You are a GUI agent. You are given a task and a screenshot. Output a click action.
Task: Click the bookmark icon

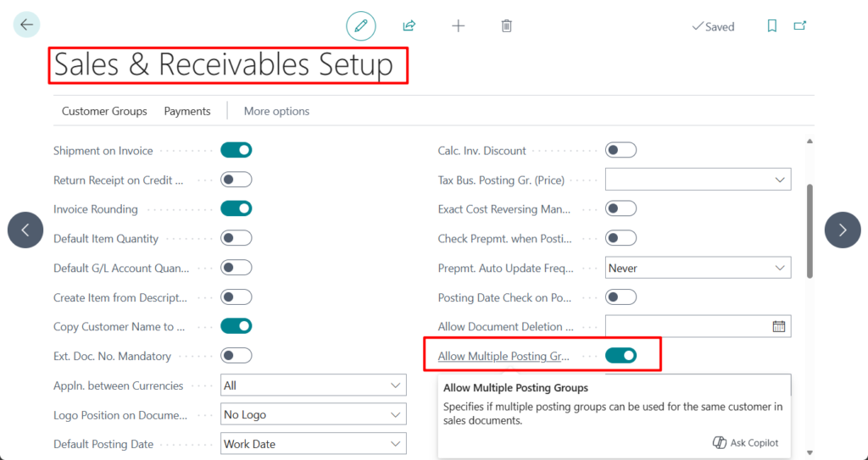click(x=772, y=26)
